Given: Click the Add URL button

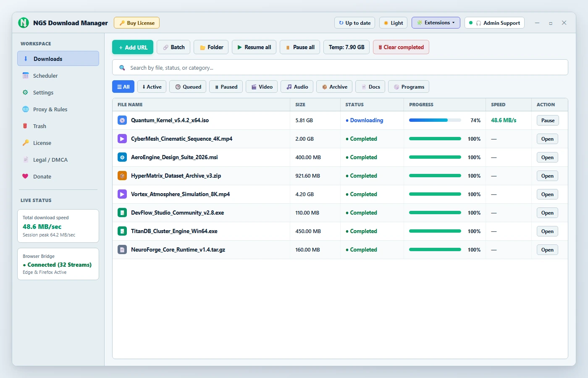Looking at the screenshot, I should click(133, 47).
